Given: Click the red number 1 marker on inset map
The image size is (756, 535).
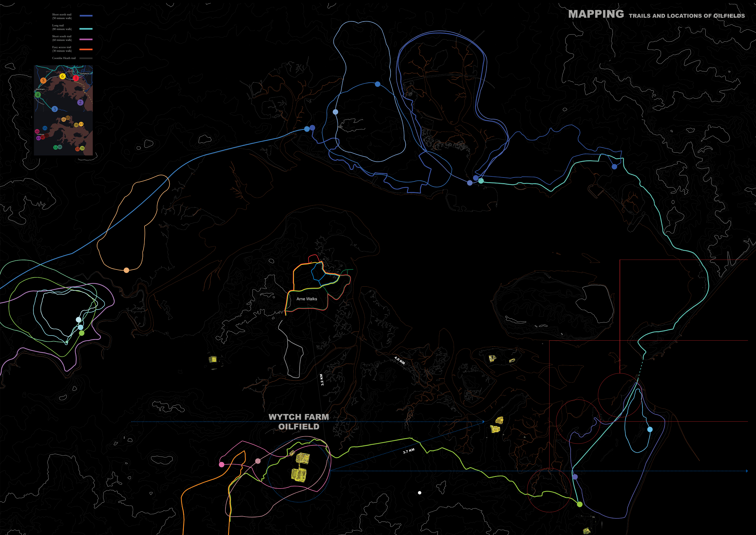Looking at the screenshot, I should tap(76, 78).
